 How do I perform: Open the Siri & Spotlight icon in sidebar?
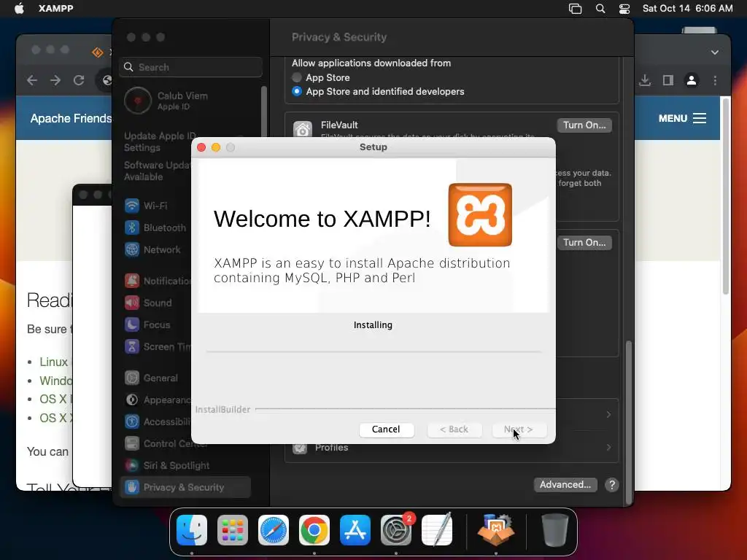(132, 466)
